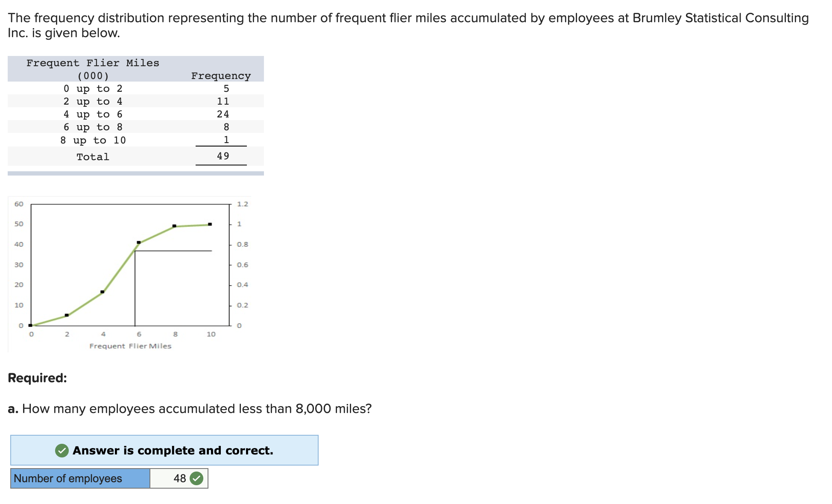Click the 0 up to 2 row
The width and height of the screenshot is (832, 504).
(x=93, y=88)
